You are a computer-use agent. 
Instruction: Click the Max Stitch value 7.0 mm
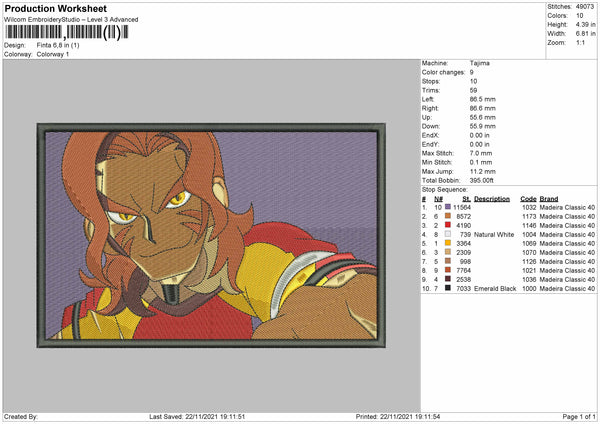[481, 153]
